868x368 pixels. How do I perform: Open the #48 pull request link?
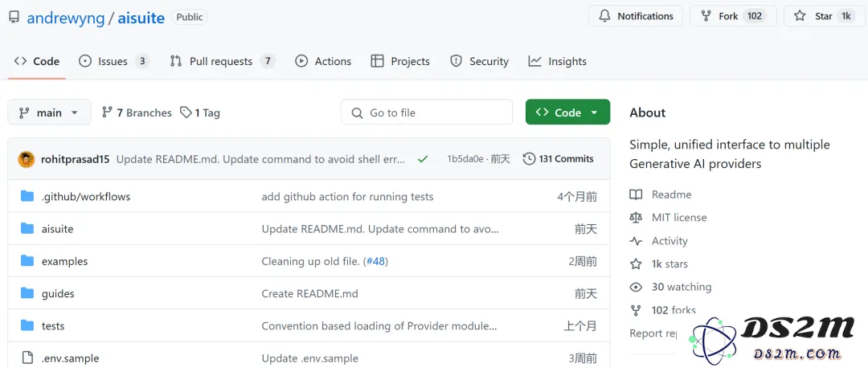click(375, 261)
